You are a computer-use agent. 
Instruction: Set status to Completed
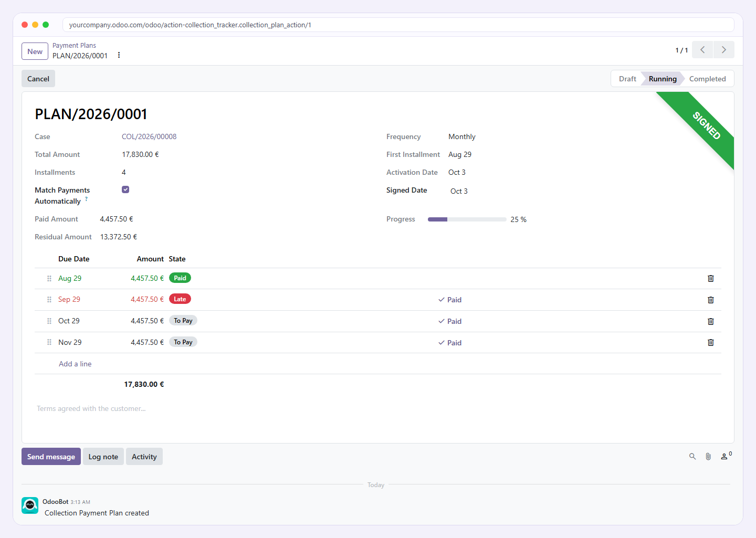(707, 79)
